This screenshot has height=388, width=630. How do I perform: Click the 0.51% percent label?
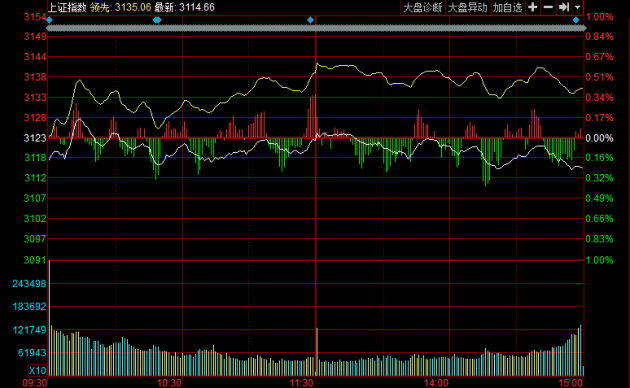599,77
